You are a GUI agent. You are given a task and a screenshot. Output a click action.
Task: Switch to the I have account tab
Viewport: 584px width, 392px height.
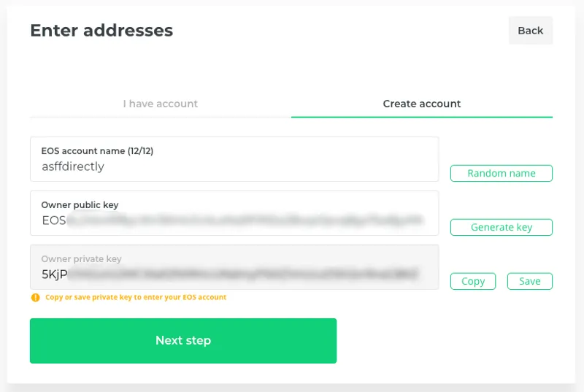pyautogui.click(x=160, y=104)
